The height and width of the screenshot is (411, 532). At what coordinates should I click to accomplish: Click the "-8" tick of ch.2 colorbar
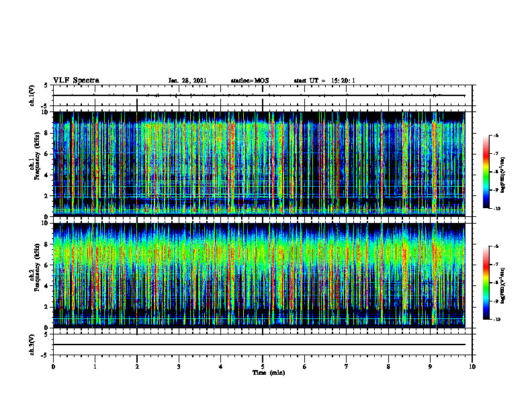[x=496, y=283]
